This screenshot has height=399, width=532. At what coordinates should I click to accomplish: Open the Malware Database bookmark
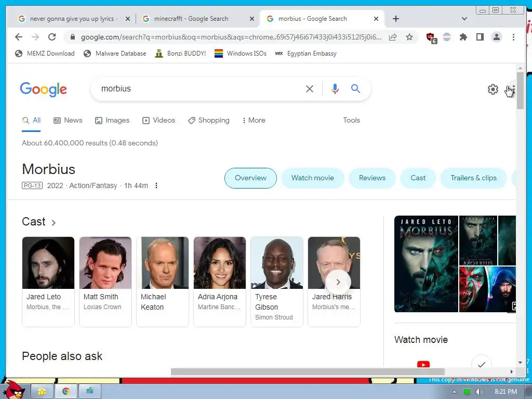pyautogui.click(x=115, y=54)
